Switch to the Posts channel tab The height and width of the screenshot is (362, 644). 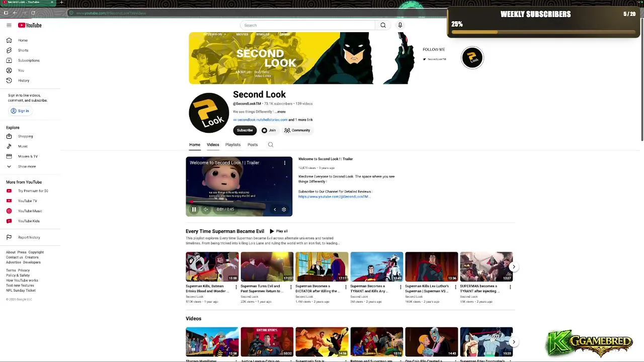point(253,145)
